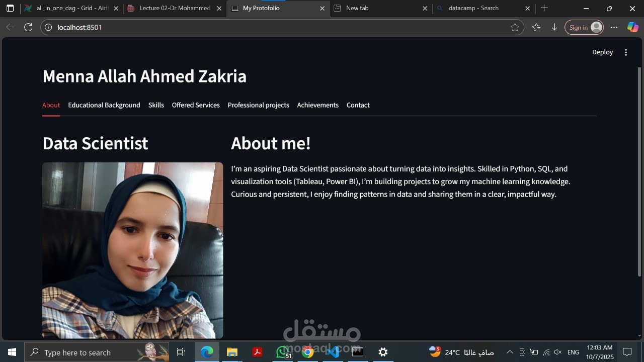Image resolution: width=644 pixels, height=362 pixels.
Task: Open the Educational Background tab
Action: coord(104,105)
